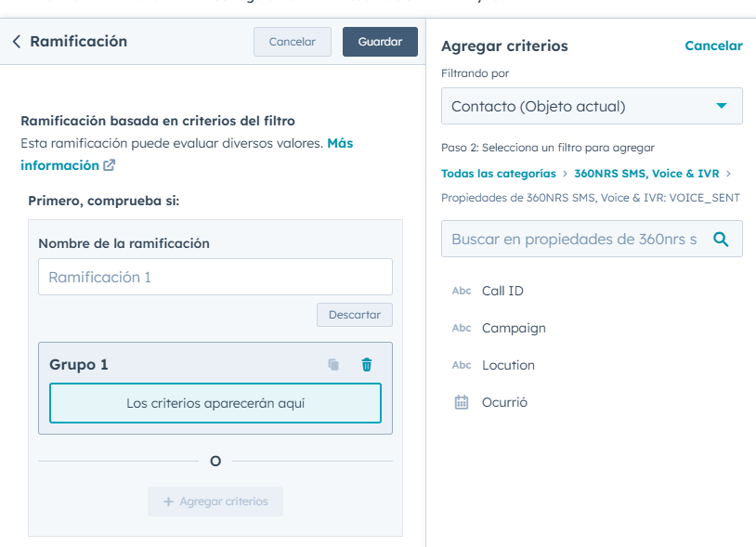Click the Nombre de la ramificación text field
The image size is (756, 547).
click(x=215, y=277)
